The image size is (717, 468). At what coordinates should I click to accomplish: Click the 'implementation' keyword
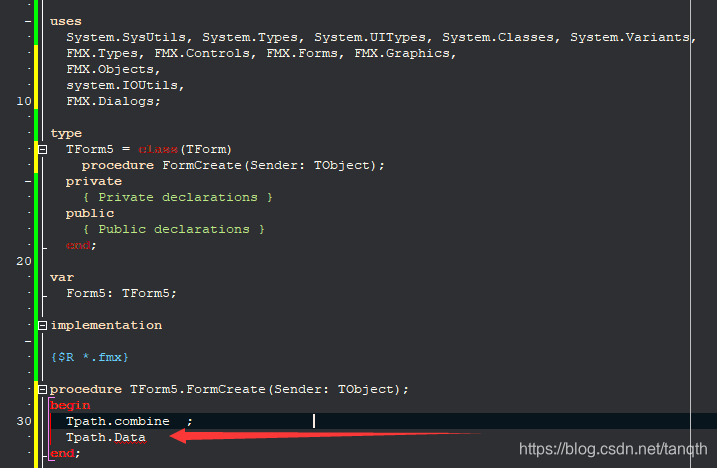[106, 325]
